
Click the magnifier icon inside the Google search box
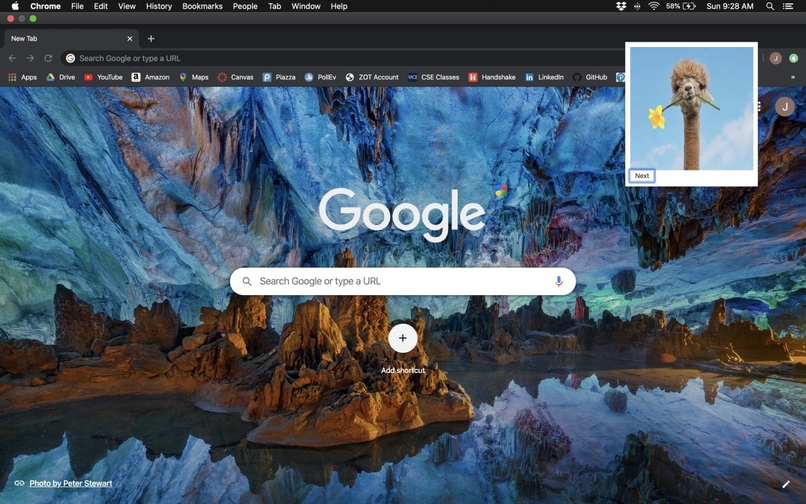coord(247,281)
